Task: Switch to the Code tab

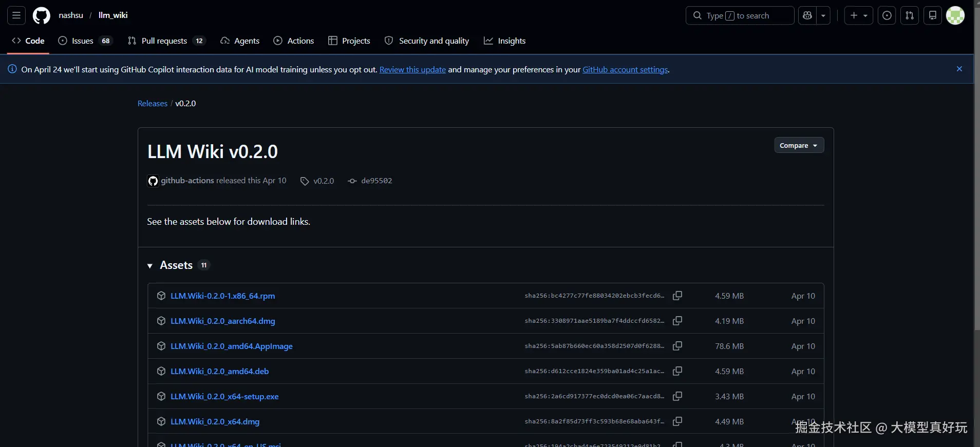Action: pos(28,41)
